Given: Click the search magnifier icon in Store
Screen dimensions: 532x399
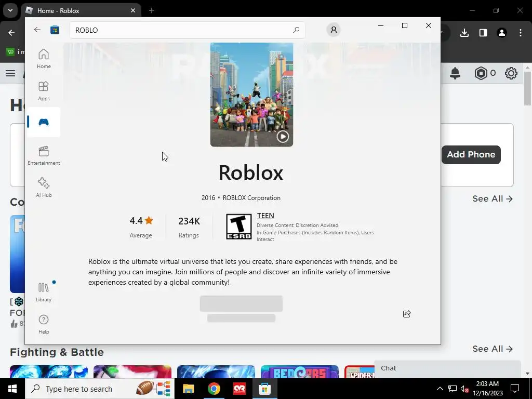Looking at the screenshot, I should [296, 30].
